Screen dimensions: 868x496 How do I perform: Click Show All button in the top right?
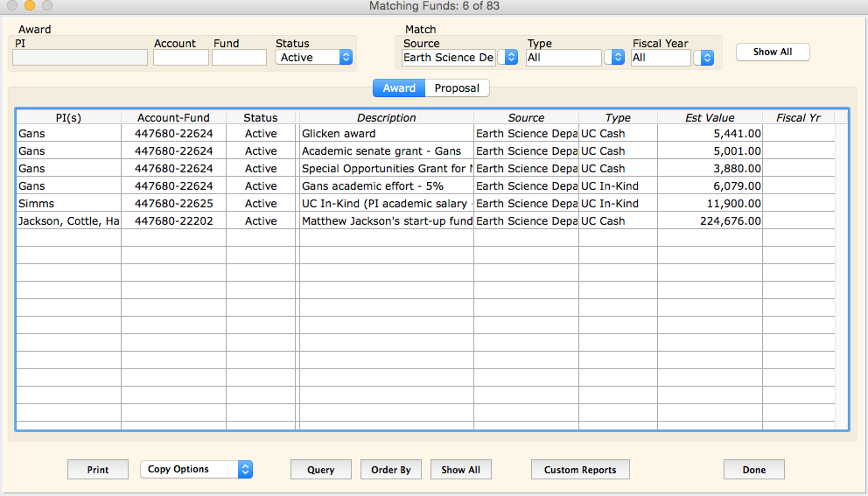[x=773, y=52]
